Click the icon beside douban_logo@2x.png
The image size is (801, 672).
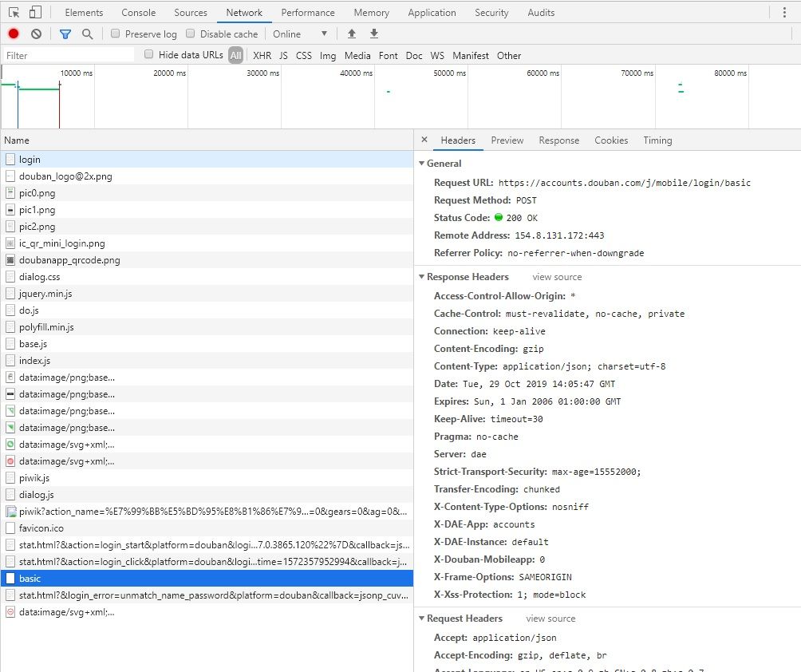click(10, 176)
